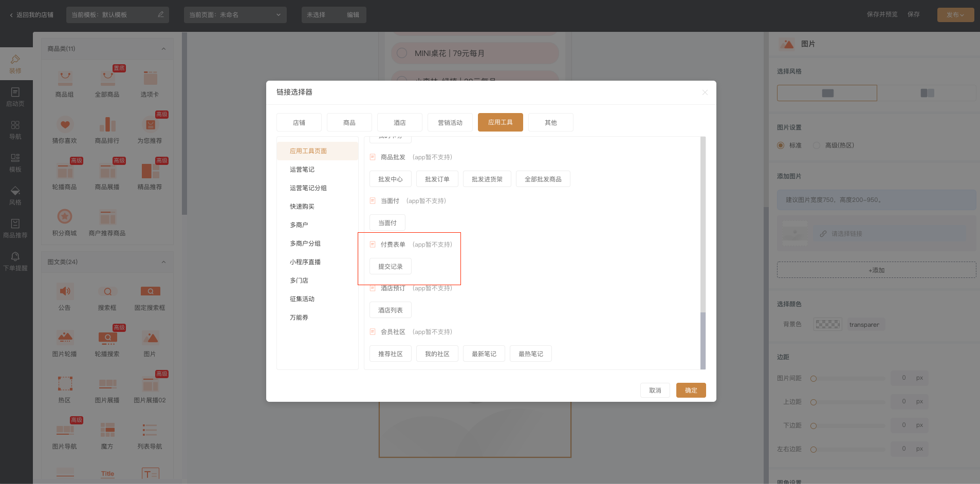The image size is (980, 484).
Task: Select the 搜索框 component icon
Action: click(x=107, y=291)
